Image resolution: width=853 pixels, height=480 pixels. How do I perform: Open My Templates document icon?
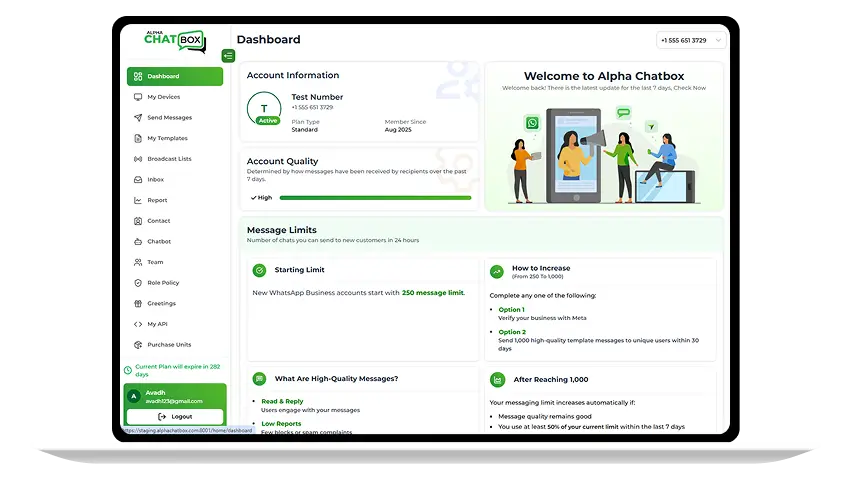(x=138, y=138)
